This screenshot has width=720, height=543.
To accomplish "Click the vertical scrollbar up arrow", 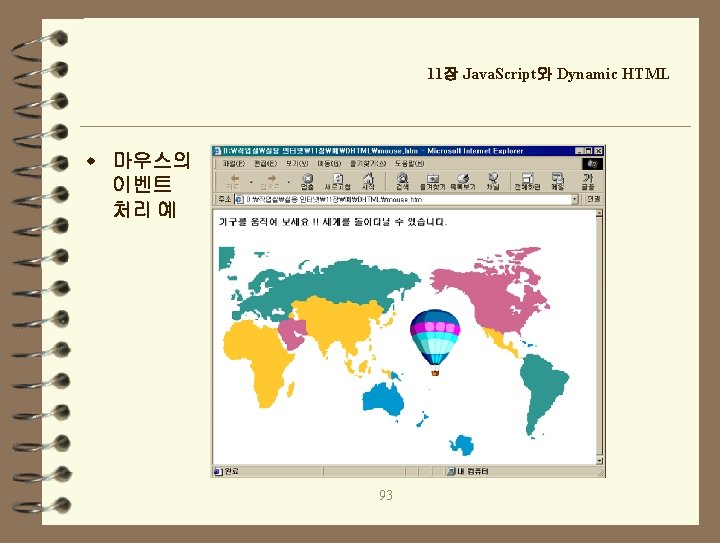I will (599, 214).
